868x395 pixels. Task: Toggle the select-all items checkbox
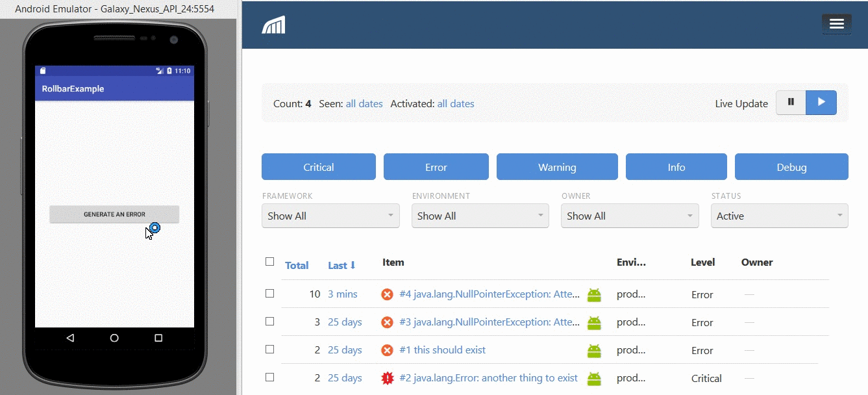coord(269,261)
